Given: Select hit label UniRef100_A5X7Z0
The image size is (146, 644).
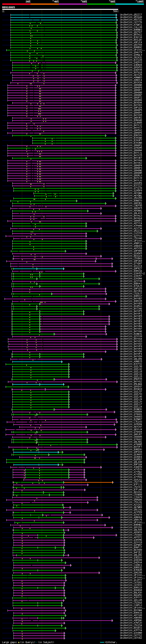Looking at the screenshot, I should [131, 20].
